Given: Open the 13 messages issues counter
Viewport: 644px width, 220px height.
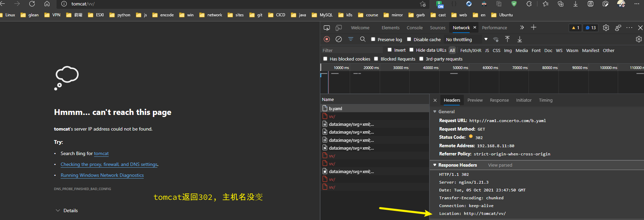Looking at the screenshot, I should tap(591, 28).
